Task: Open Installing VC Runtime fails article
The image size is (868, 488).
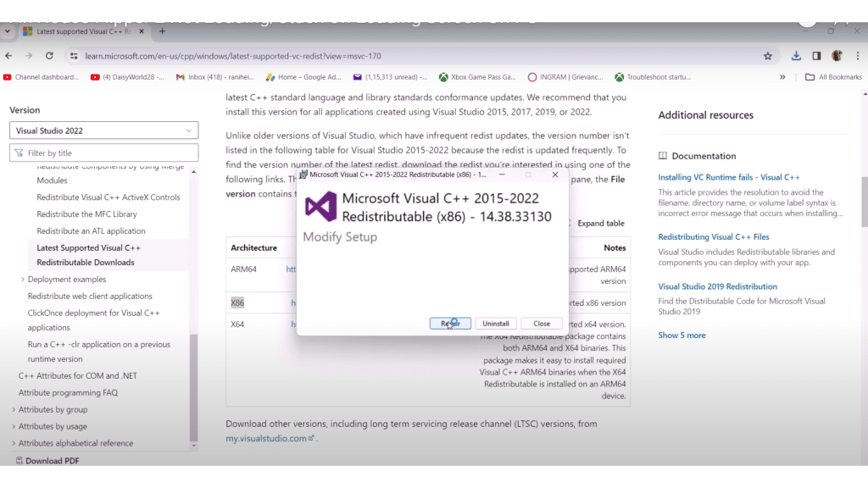Action: coord(728,177)
